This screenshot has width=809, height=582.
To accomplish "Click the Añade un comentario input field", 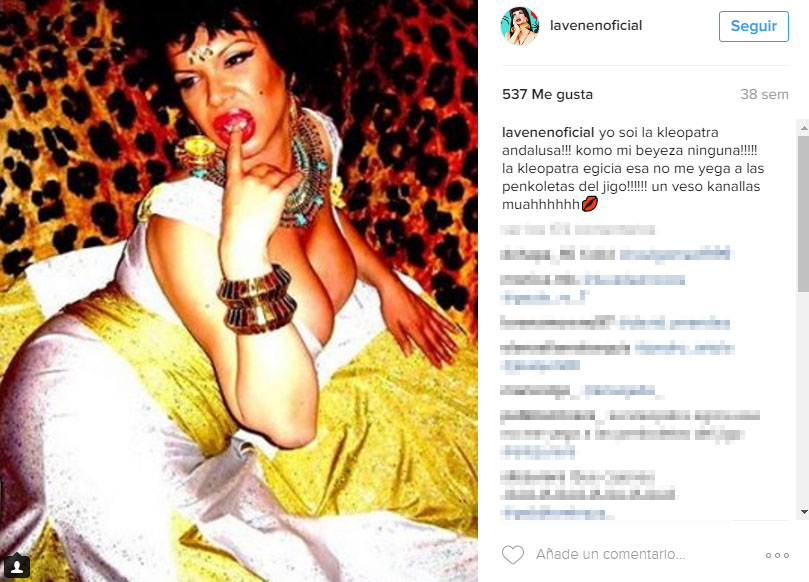I will pyautogui.click(x=610, y=554).
